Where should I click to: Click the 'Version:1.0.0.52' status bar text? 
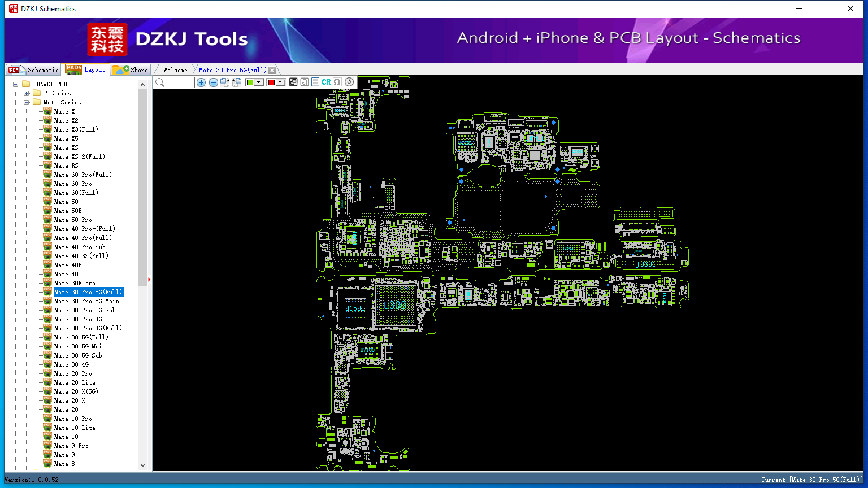pyautogui.click(x=32, y=480)
